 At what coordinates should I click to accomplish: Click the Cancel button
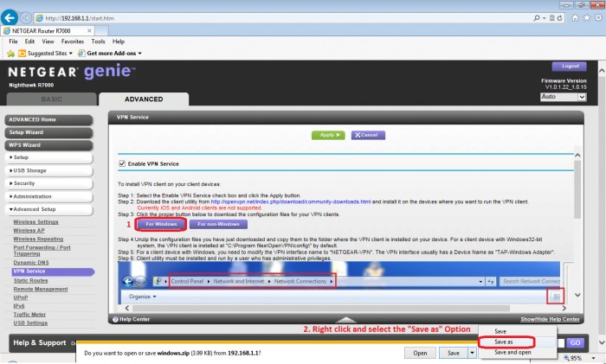point(368,135)
